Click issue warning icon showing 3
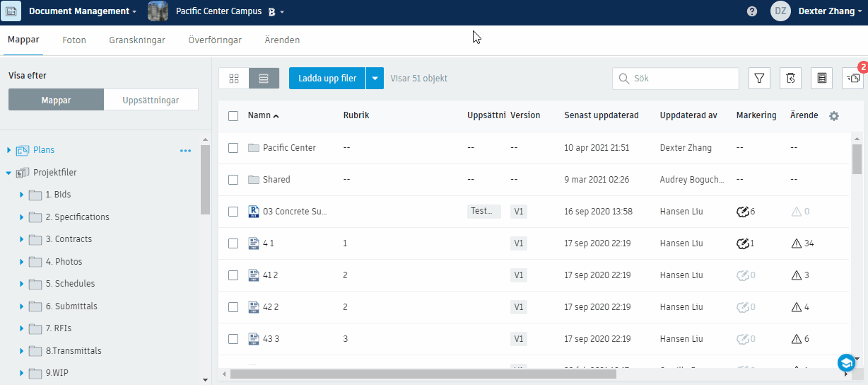The width and height of the screenshot is (868, 385). click(x=796, y=275)
